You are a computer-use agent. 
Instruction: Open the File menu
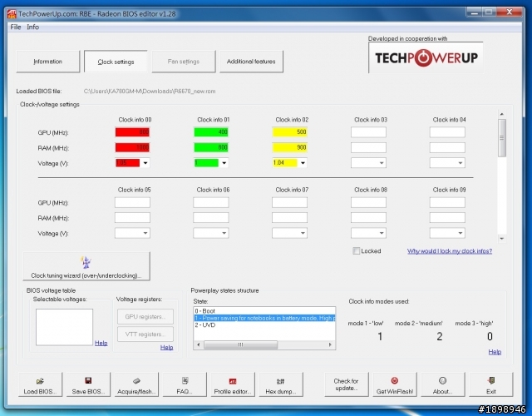coord(15,27)
